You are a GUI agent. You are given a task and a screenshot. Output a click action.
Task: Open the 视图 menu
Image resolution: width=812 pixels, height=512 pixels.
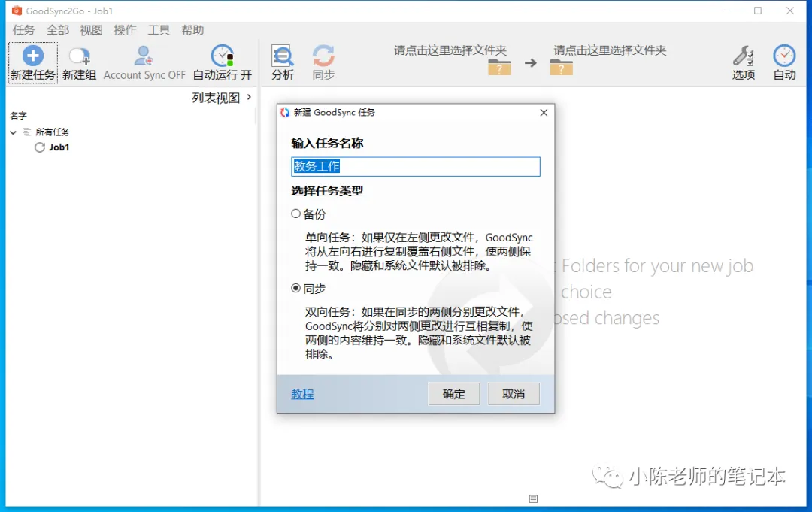(91, 30)
